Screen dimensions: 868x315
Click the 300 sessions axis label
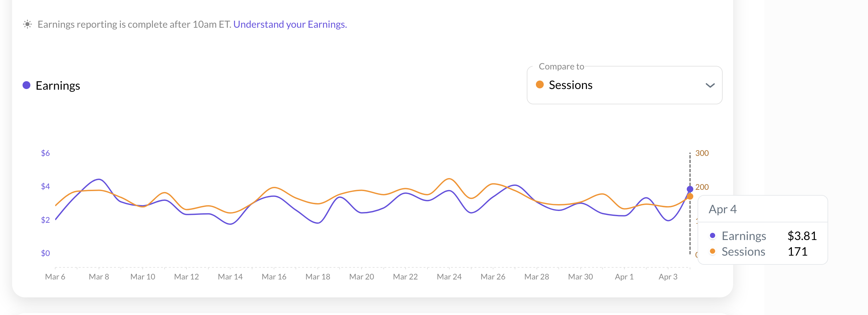click(702, 153)
